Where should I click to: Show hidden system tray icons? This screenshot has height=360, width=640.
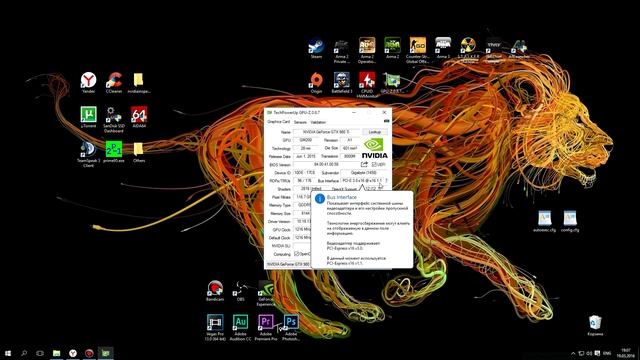point(573,353)
